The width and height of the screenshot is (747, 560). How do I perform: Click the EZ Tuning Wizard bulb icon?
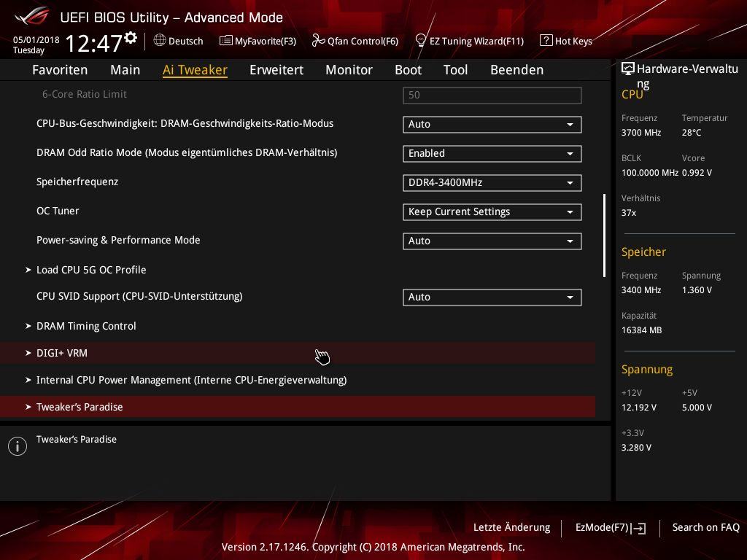(x=421, y=41)
